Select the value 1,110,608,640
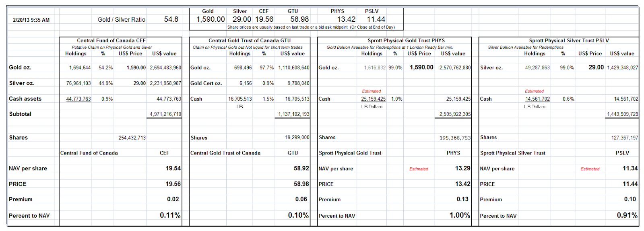 (x=294, y=68)
